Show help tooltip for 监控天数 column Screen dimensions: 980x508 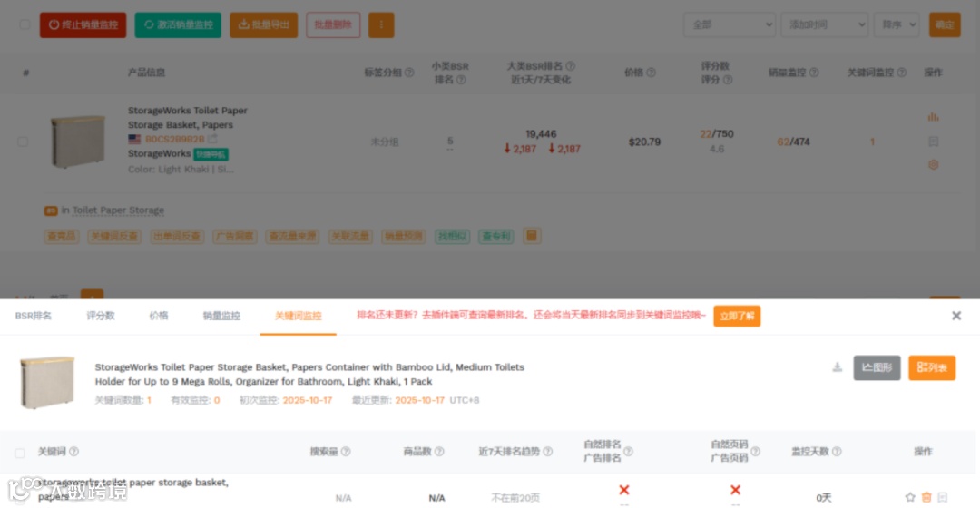pos(837,451)
